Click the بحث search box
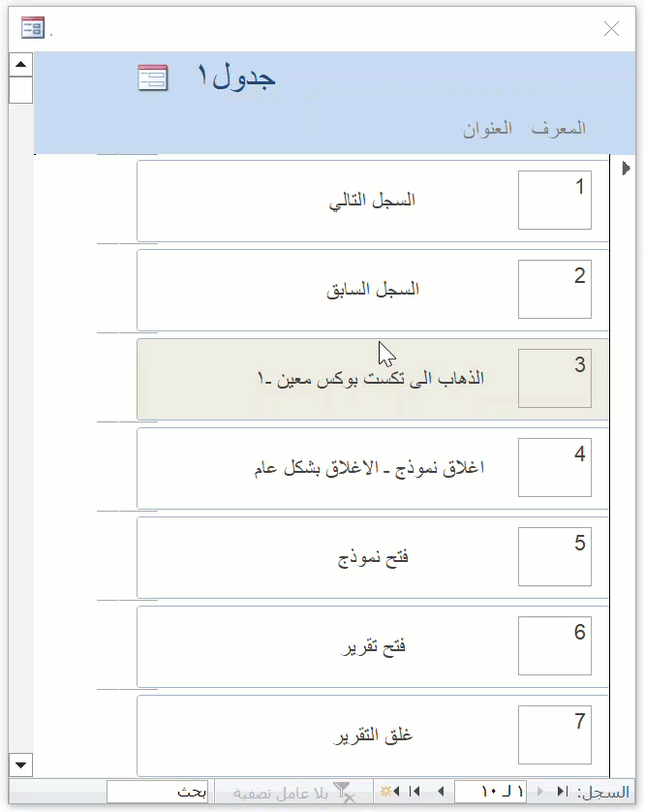The image size is (645, 812). point(157,792)
